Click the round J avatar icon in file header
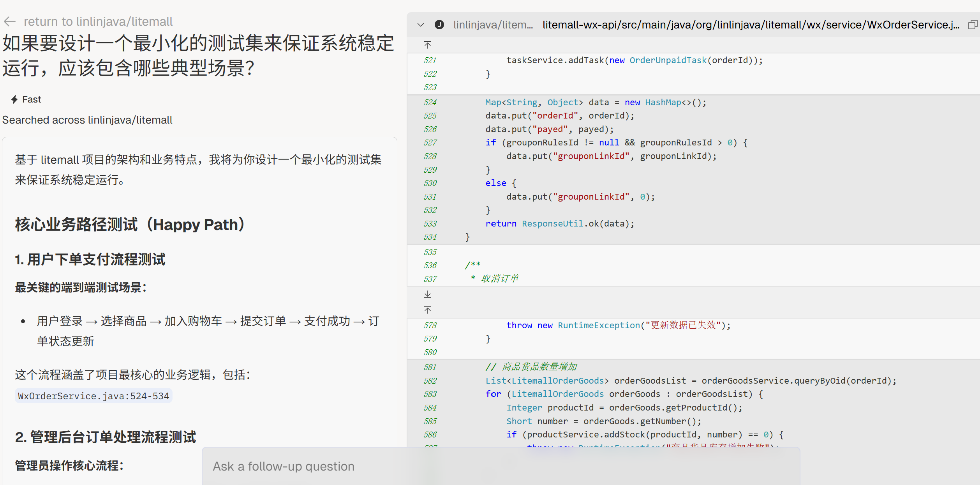Image resolution: width=980 pixels, height=485 pixels. click(x=439, y=25)
